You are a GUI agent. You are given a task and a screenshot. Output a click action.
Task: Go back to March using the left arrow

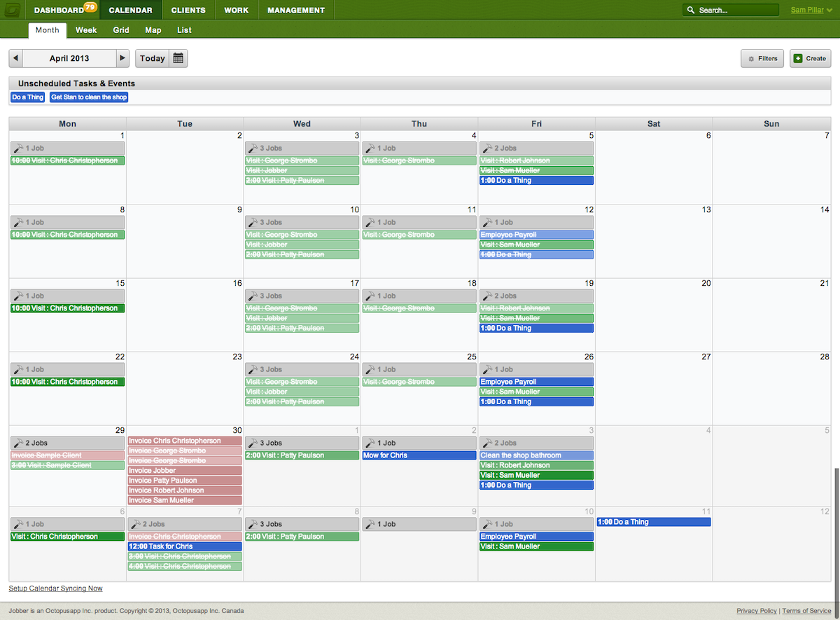[x=15, y=58]
